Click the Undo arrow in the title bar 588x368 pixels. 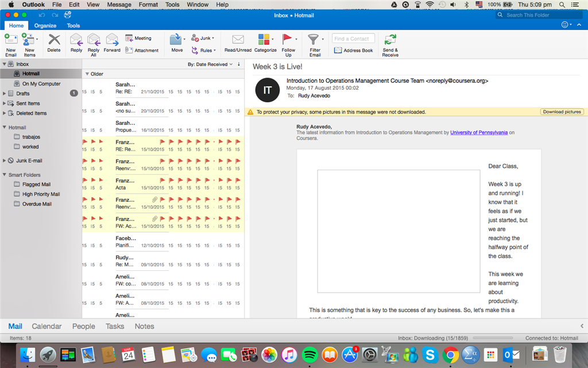click(x=41, y=15)
